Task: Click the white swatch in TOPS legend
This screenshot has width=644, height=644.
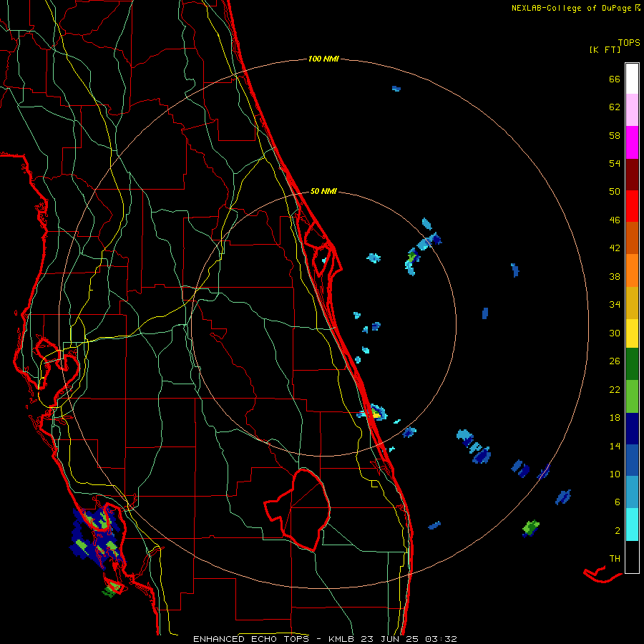Action: pos(632,79)
